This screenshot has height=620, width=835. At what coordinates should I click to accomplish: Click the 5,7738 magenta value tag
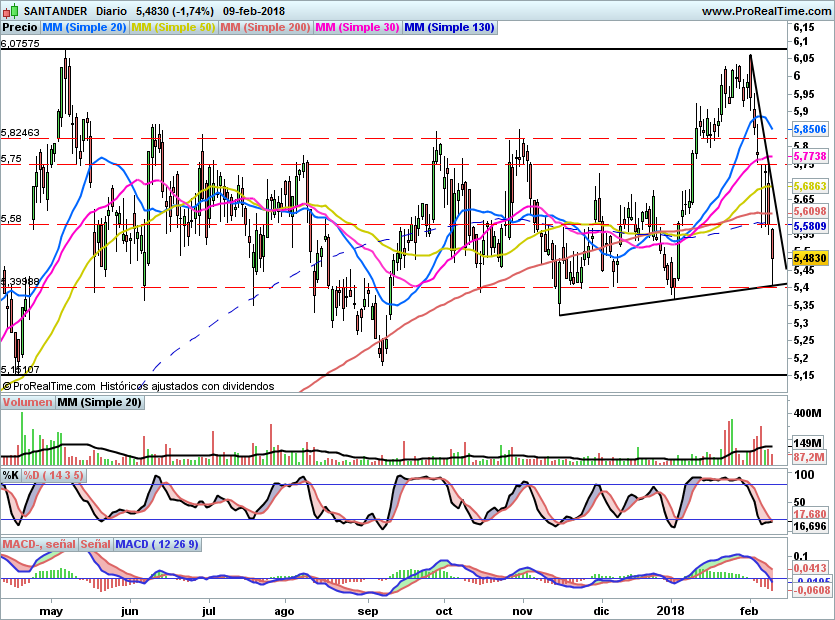coord(810,156)
